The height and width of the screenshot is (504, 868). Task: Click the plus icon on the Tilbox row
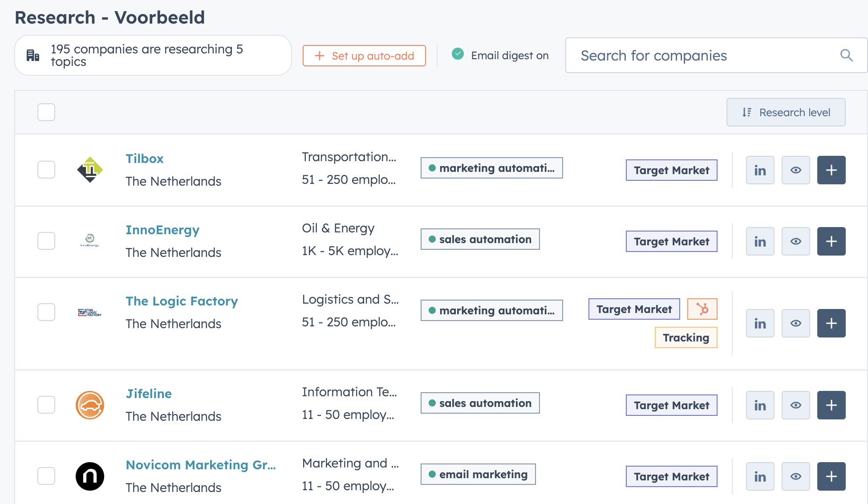click(831, 170)
